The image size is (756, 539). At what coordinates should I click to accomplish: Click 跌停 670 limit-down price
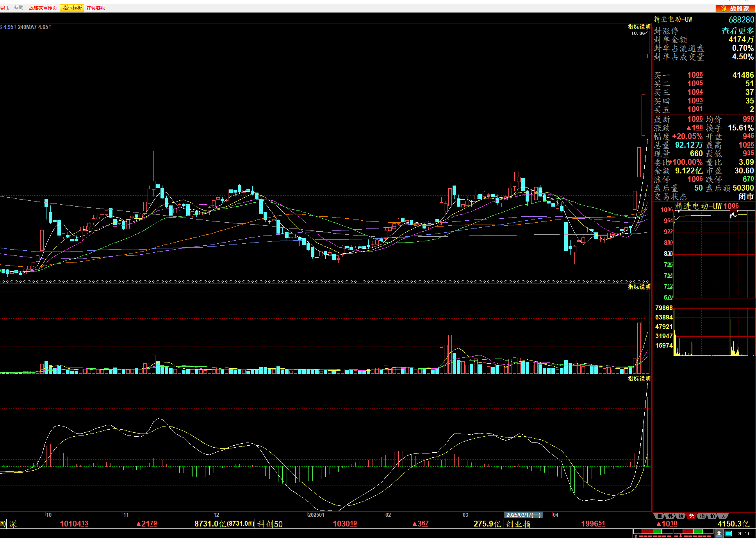point(748,180)
